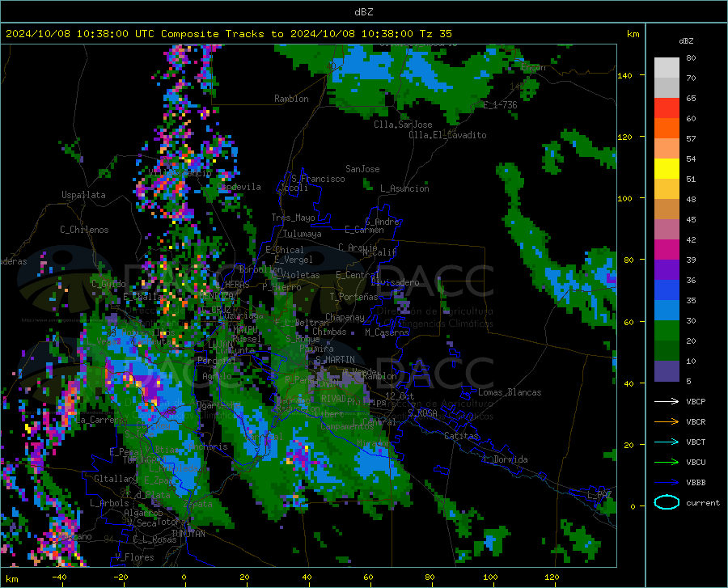
Task: Click the 'Tres_Mayo' map label
Action: point(293,218)
